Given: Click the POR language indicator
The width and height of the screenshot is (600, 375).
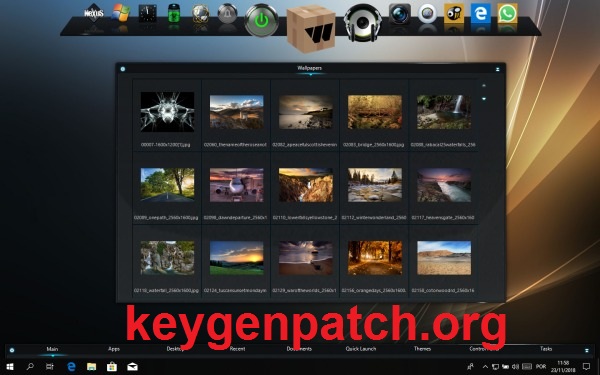Looking at the screenshot, I should coord(541,367).
